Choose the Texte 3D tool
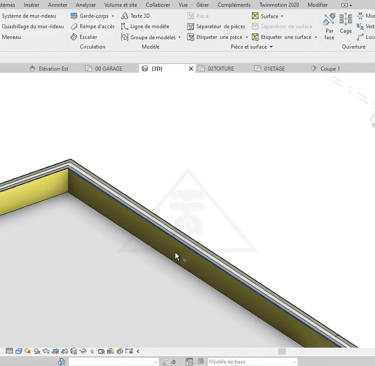The height and width of the screenshot is (366, 375). 135,16
